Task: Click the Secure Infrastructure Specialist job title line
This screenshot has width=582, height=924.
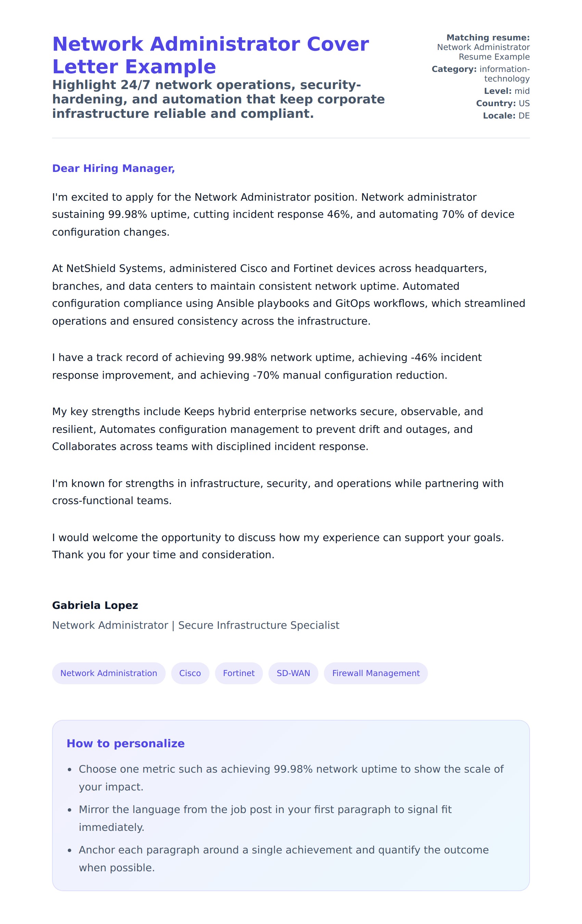Action: [196, 625]
